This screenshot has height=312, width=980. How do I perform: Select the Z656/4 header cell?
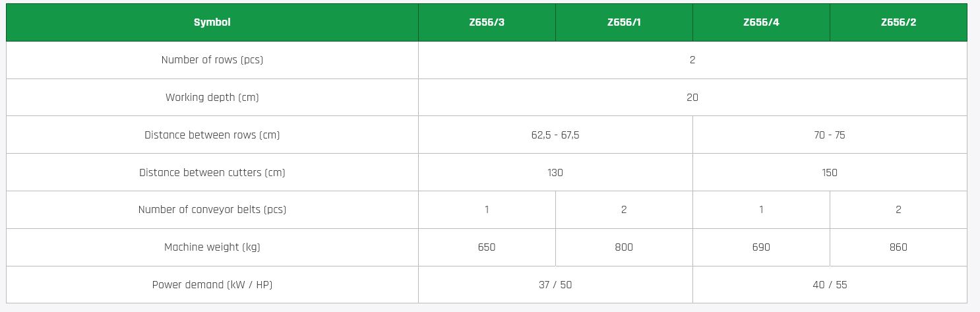pyautogui.click(x=761, y=22)
